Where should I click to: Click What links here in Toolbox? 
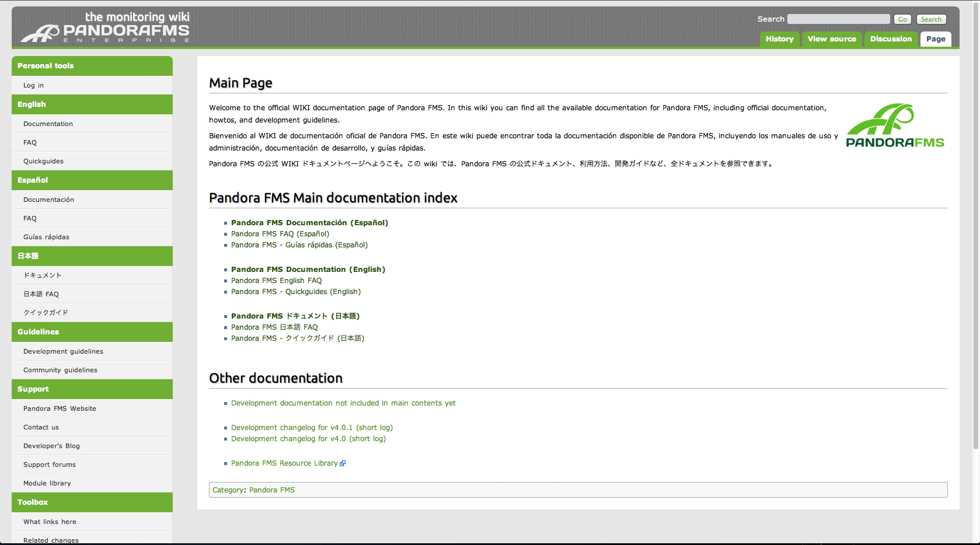click(50, 522)
